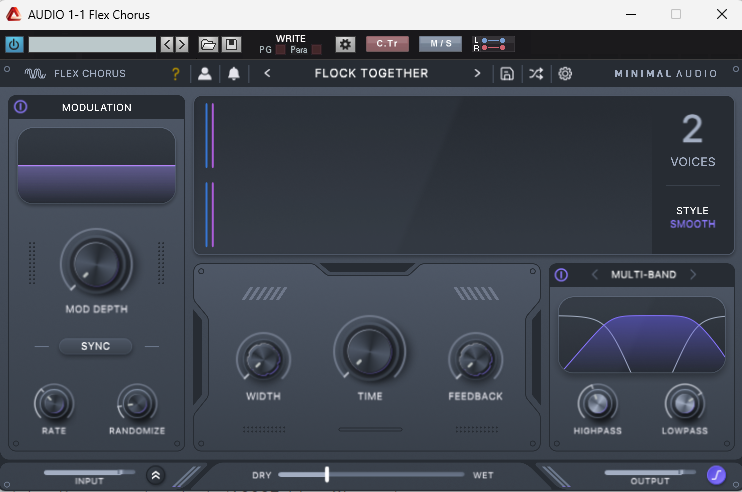The width and height of the screenshot is (742, 492).
Task: Click the Flex Chorus waveform logo
Action: click(x=35, y=73)
